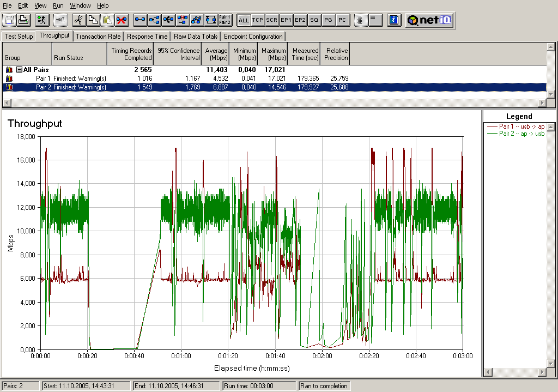Image resolution: width=558 pixels, height=392 pixels.
Task: Click the Copy icon in toolbar
Action: pyautogui.click(x=93, y=20)
